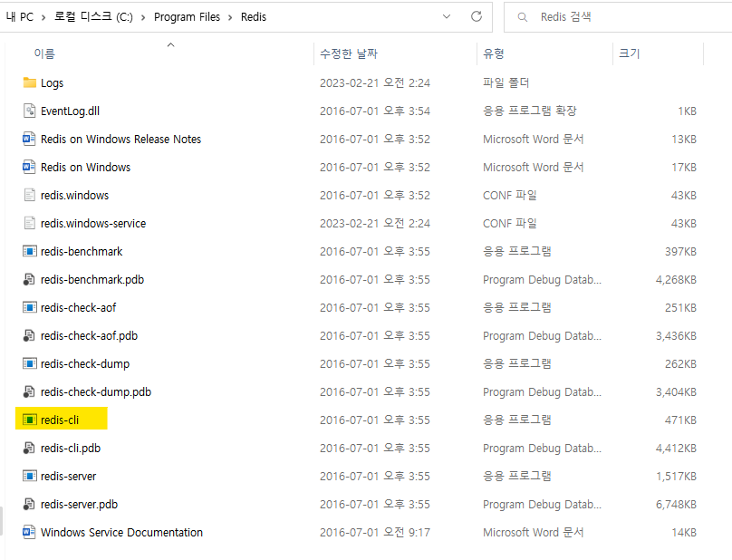
Task: Sort files by 이름 column header
Action: (x=44, y=53)
